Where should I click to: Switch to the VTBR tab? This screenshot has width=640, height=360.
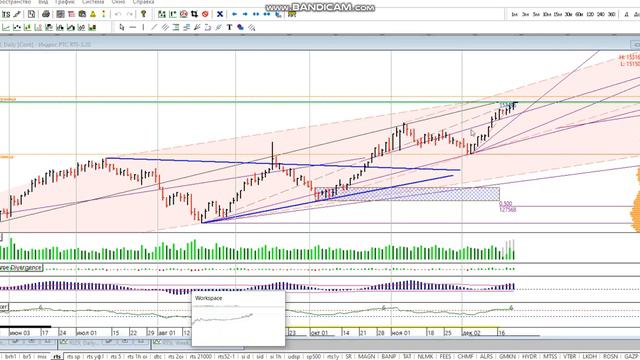(x=570, y=356)
